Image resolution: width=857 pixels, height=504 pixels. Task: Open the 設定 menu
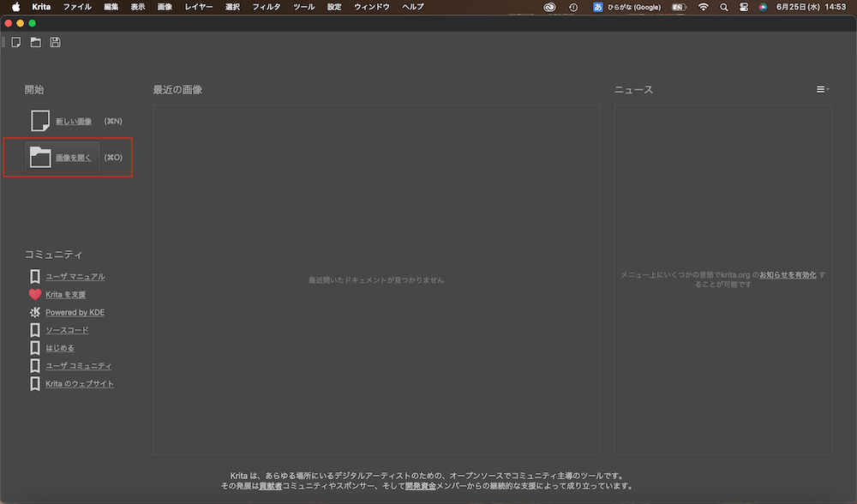coord(334,7)
